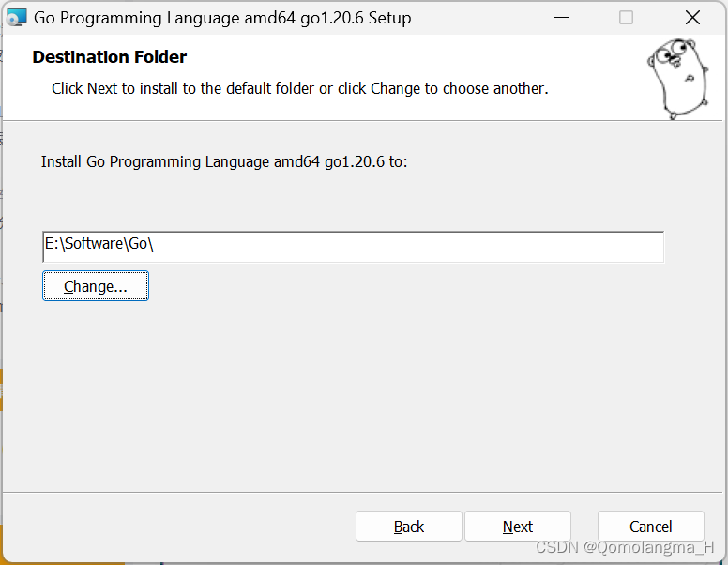Image resolution: width=728 pixels, height=565 pixels.
Task: Click the 'Destination Folder' heading text
Action: coord(110,56)
